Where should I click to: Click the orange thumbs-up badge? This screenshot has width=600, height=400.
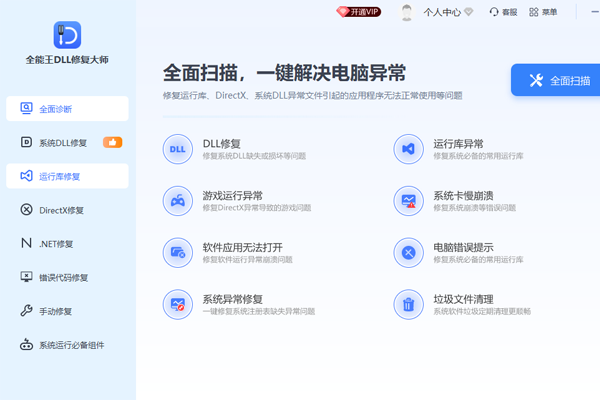click(x=112, y=142)
